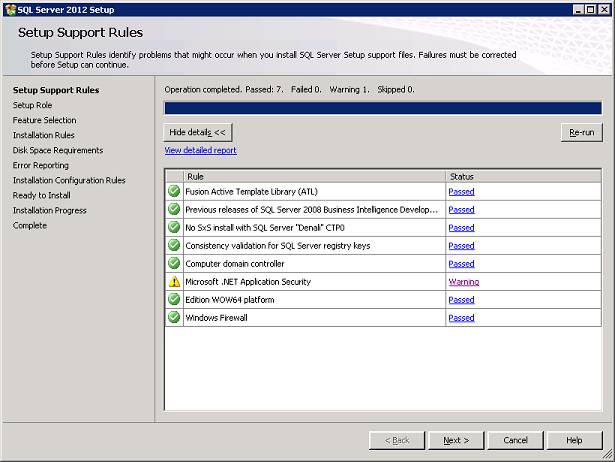The width and height of the screenshot is (615, 462).
Task: Open Passed status for No SxS install rule
Action: click(461, 227)
